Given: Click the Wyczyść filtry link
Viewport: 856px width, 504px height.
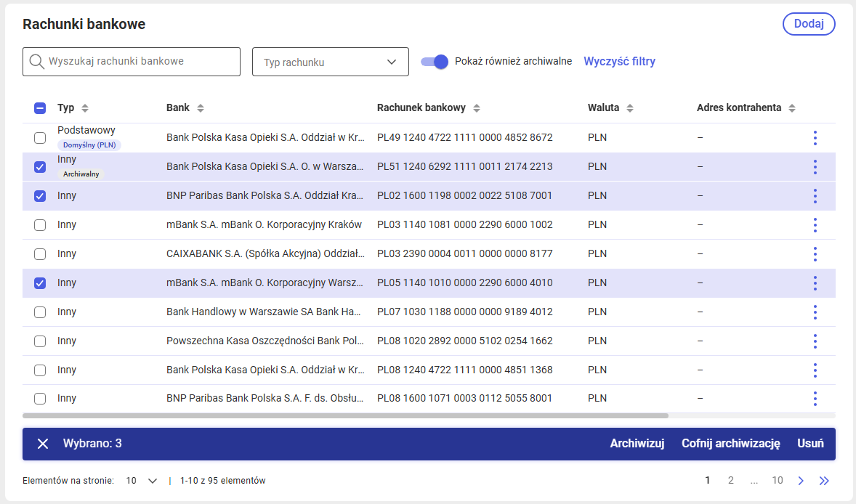Looking at the screenshot, I should [620, 62].
